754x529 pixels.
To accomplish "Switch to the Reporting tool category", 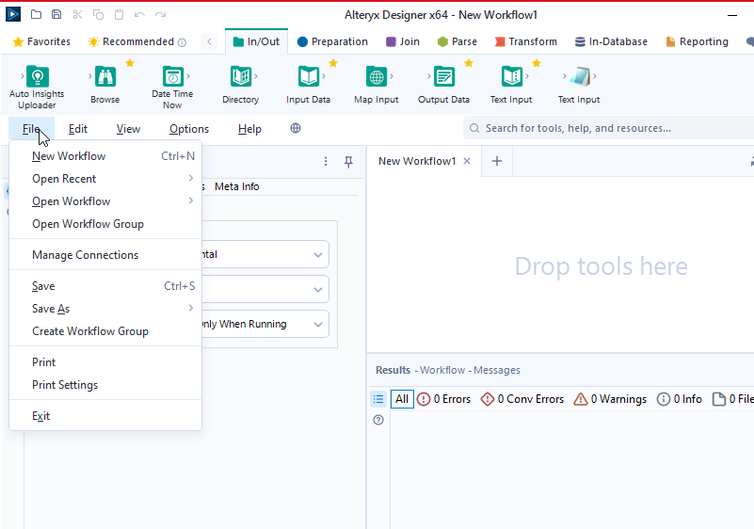I will tap(697, 42).
